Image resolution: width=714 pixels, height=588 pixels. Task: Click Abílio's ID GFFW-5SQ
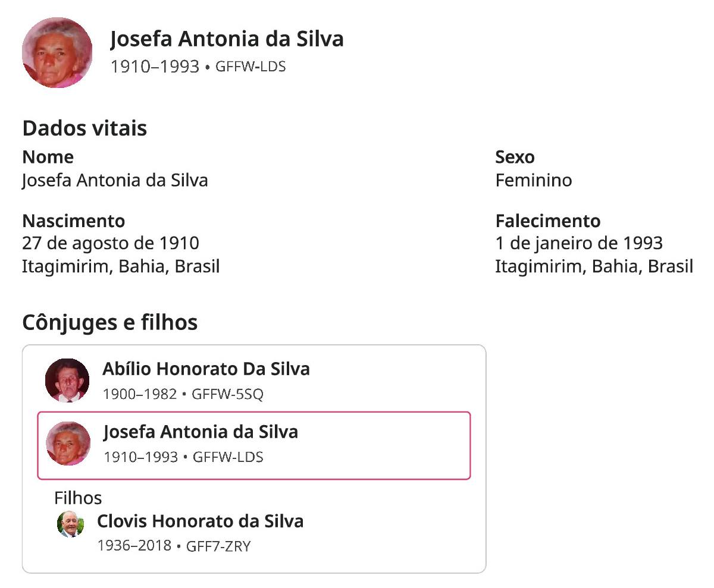coord(227,394)
